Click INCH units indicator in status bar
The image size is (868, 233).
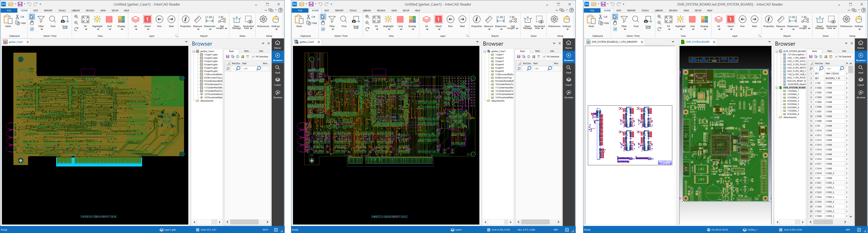[265, 230]
